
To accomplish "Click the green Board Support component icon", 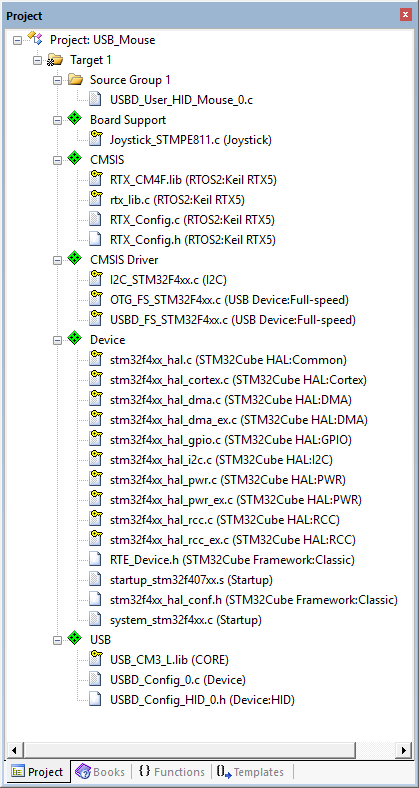I will (x=75, y=120).
